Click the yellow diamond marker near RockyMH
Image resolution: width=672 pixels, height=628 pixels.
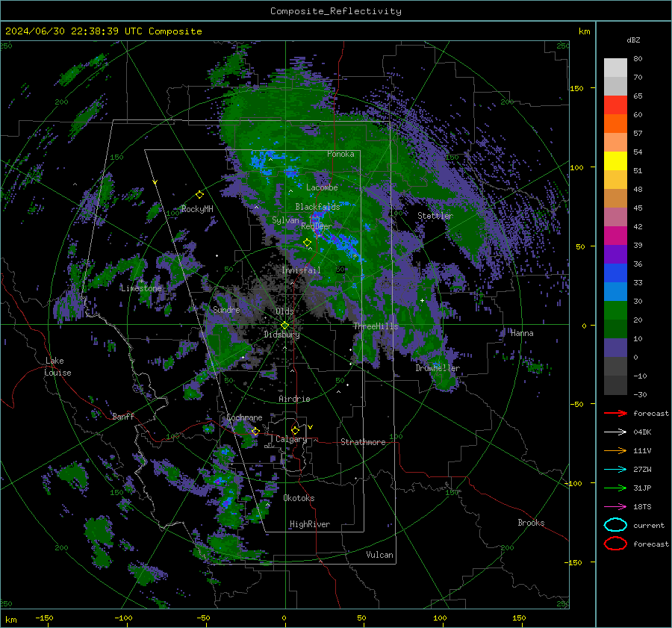[199, 195]
